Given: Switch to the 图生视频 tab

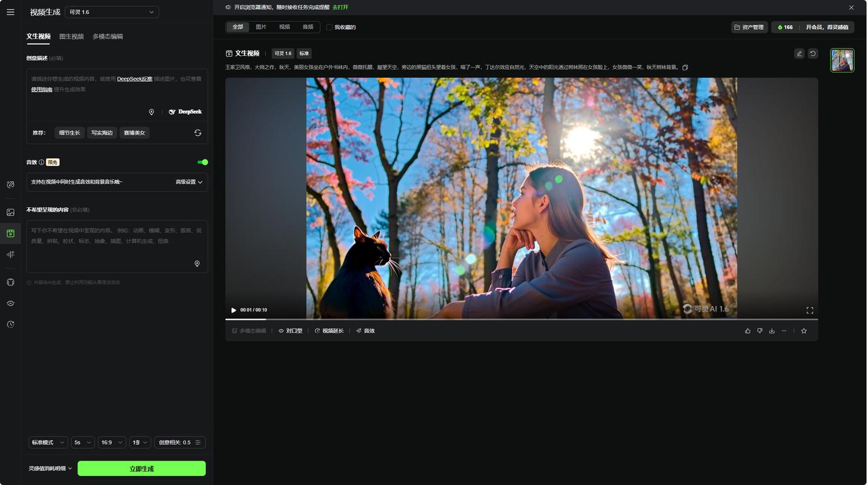Looking at the screenshot, I should (x=71, y=36).
